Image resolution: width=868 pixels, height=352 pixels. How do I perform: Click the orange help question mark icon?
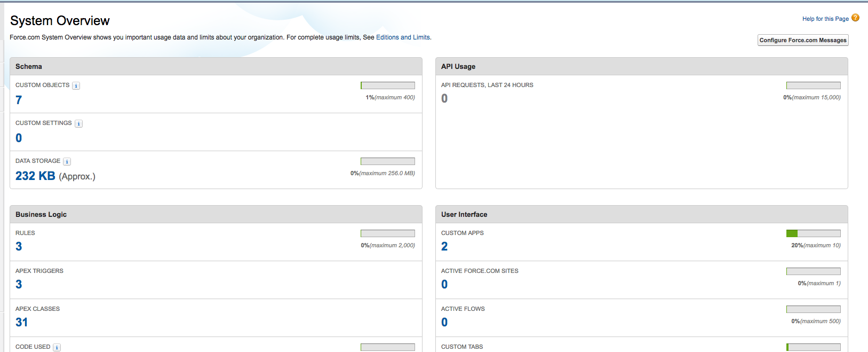(855, 18)
